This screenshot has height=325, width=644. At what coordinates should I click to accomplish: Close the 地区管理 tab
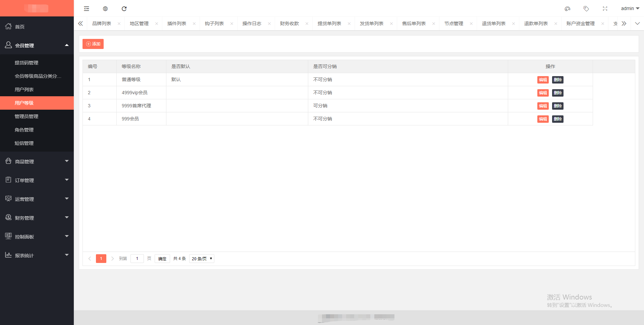point(157,23)
